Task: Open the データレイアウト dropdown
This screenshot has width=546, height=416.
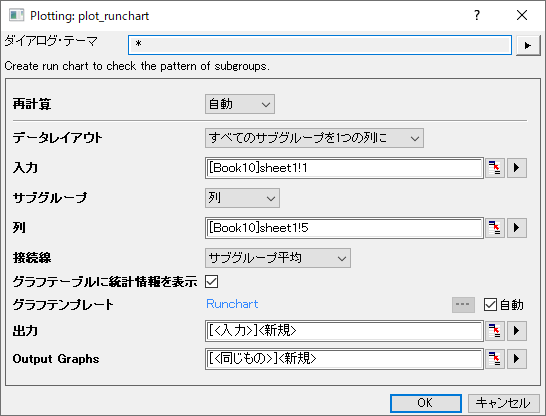Action: coord(314,138)
